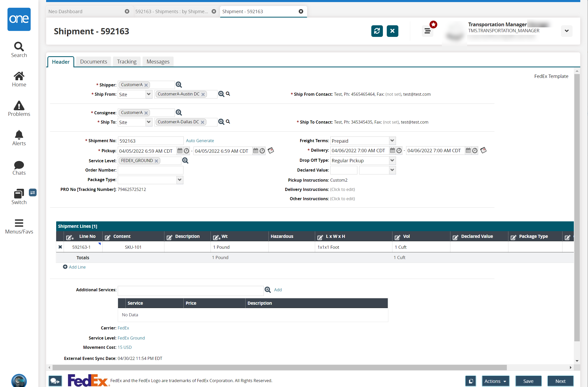Switch to the Tracking tab
Image resolution: width=588 pixels, height=387 pixels.
pos(127,61)
